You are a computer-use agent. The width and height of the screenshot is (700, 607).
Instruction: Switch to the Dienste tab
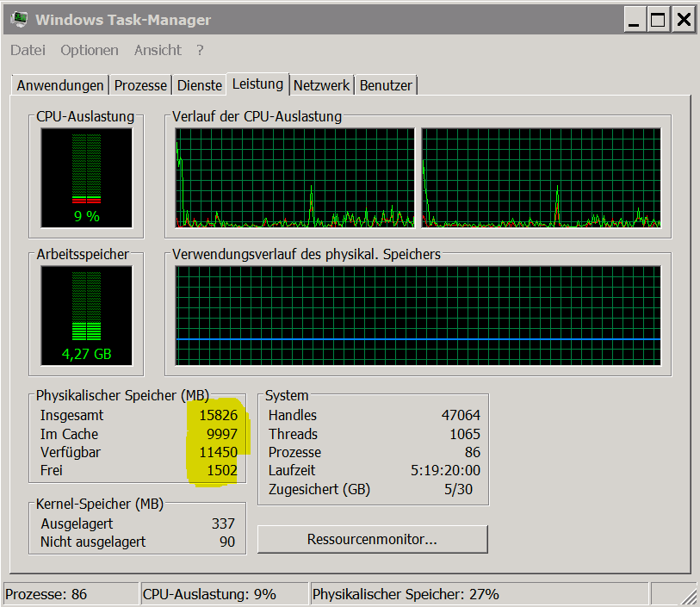pyautogui.click(x=200, y=84)
